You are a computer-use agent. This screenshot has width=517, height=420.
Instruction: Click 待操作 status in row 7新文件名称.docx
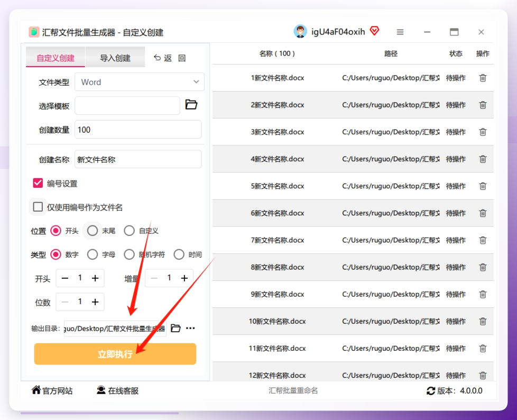[456, 240]
